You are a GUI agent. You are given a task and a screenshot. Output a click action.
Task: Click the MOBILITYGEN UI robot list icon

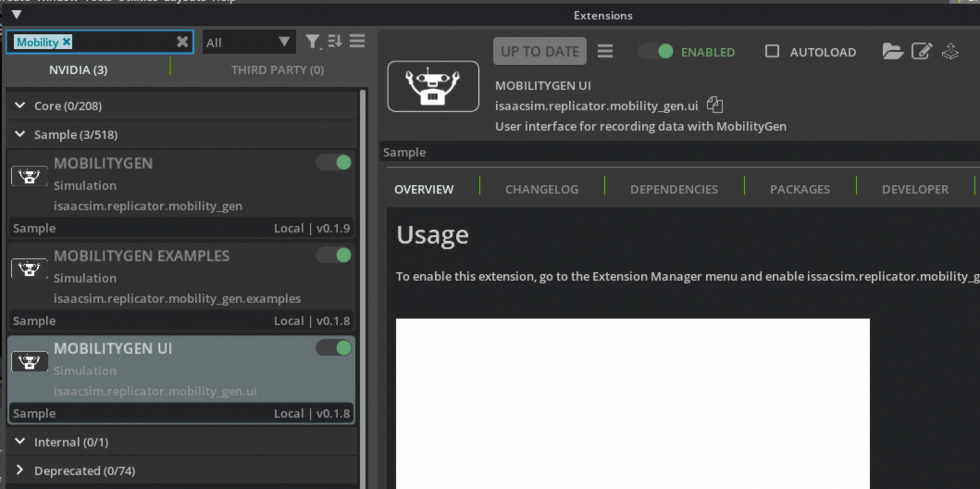(x=29, y=361)
